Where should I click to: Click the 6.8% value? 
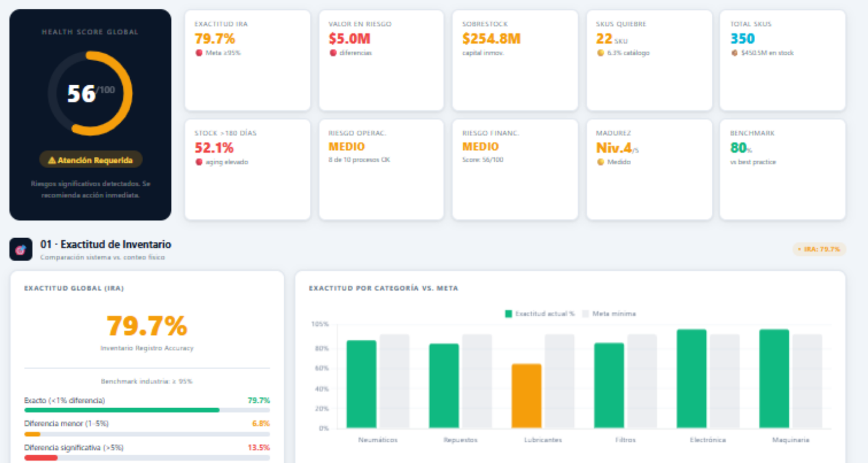261,423
